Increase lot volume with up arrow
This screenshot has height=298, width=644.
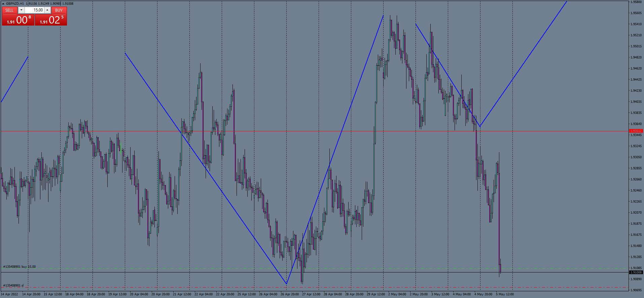tap(47, 10)
